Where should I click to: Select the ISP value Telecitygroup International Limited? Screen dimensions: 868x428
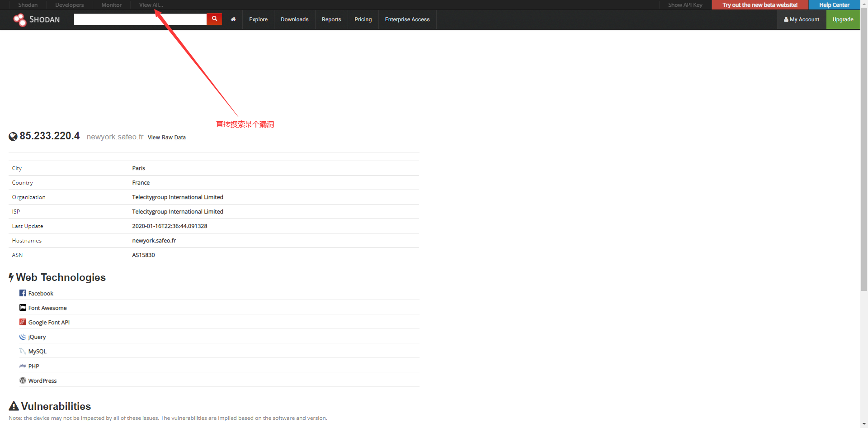pos(178,212)
